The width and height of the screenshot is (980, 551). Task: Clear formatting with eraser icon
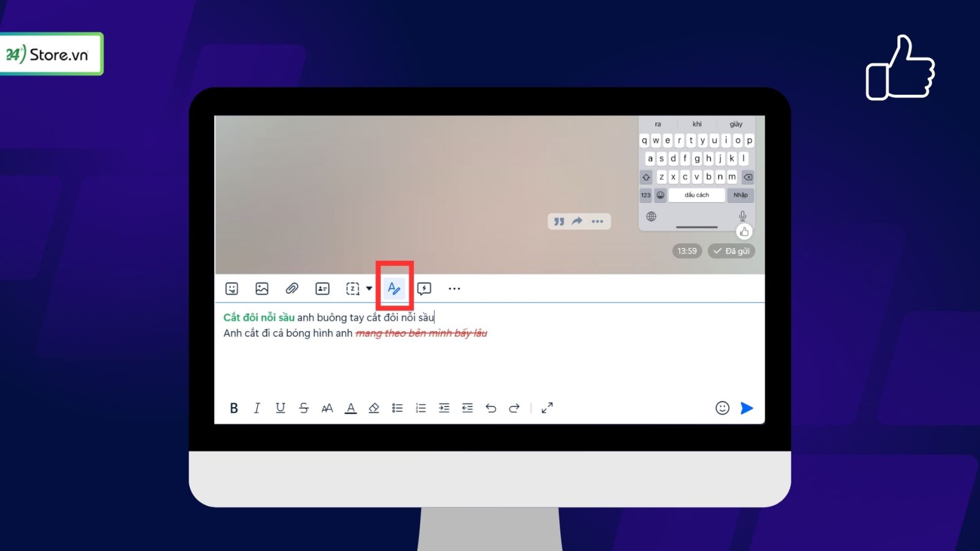[x=374, y=408]
